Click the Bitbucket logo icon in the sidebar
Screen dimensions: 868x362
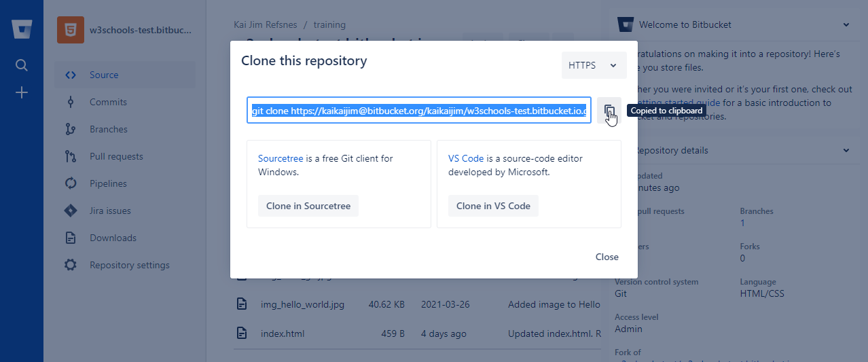click(22, 30)
